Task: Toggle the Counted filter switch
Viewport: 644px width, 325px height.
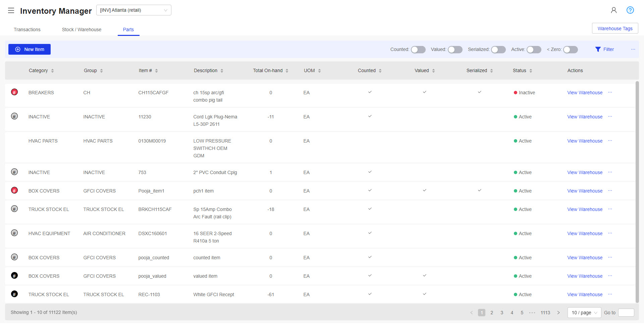Action: pos(418,50)
